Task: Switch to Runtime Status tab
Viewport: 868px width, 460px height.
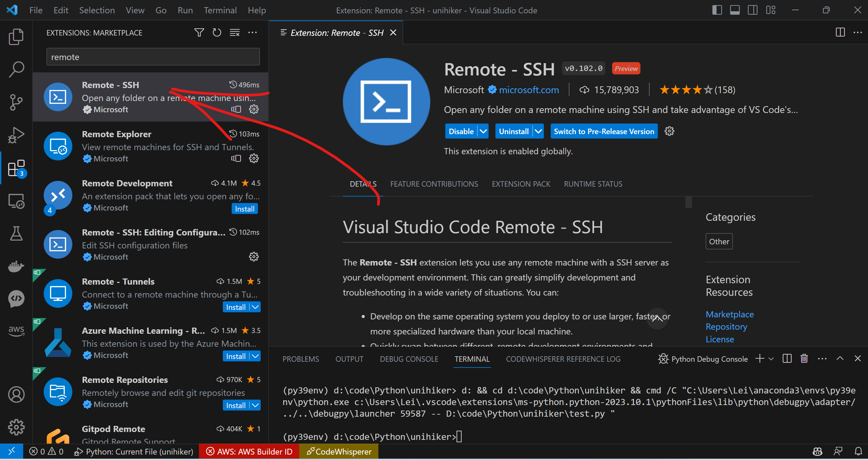Action: click(593, 184)
